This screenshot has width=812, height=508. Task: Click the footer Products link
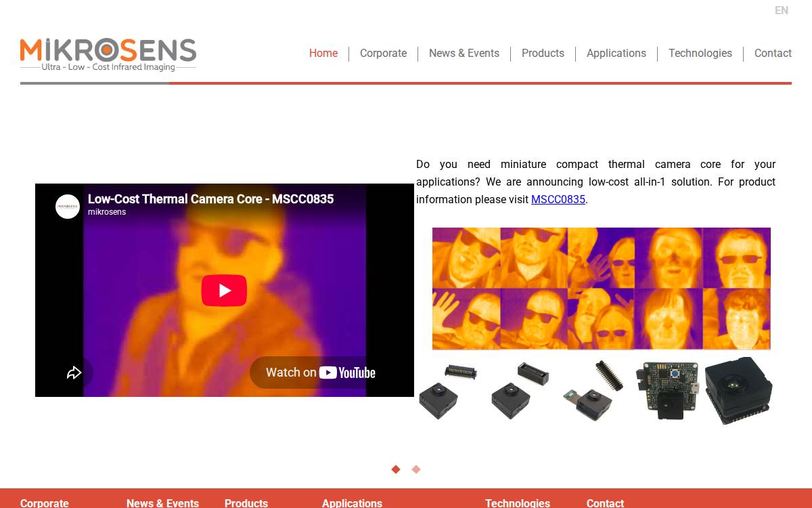[246, 503]
